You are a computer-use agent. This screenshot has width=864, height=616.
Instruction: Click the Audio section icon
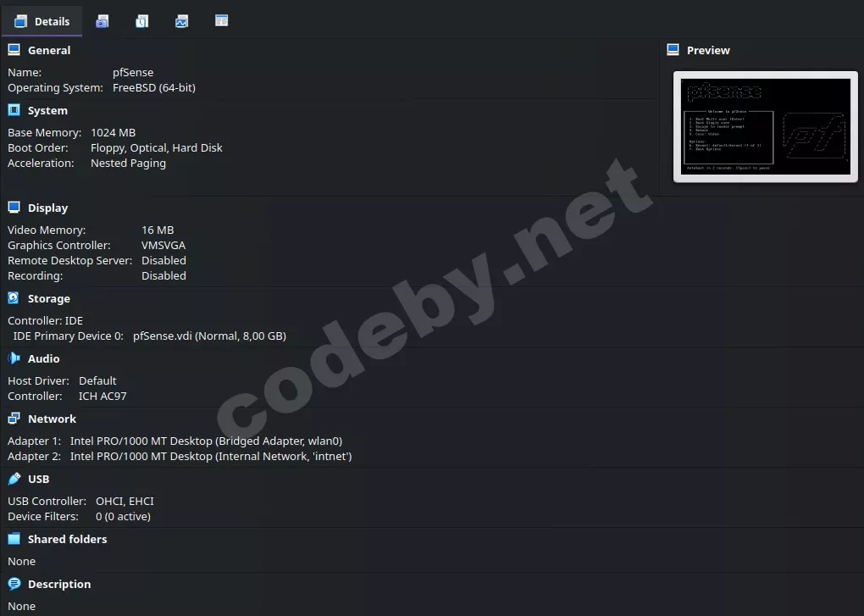[13, 358]
